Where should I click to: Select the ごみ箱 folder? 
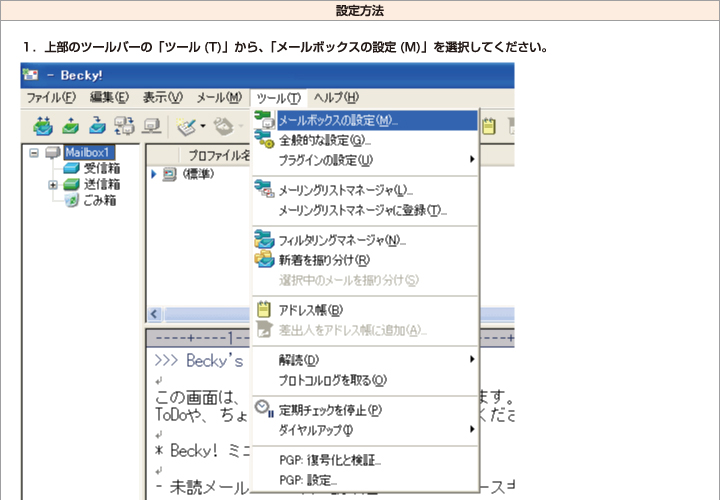click(x=100, y=201)
